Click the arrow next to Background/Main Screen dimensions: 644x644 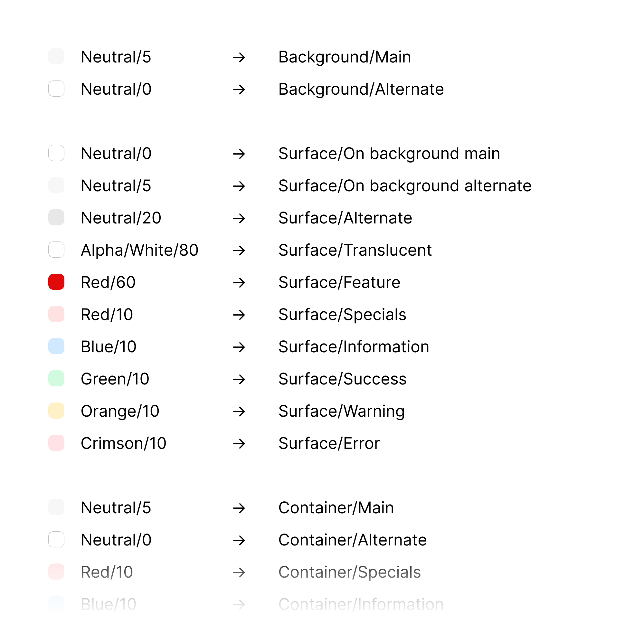[239, 58]
